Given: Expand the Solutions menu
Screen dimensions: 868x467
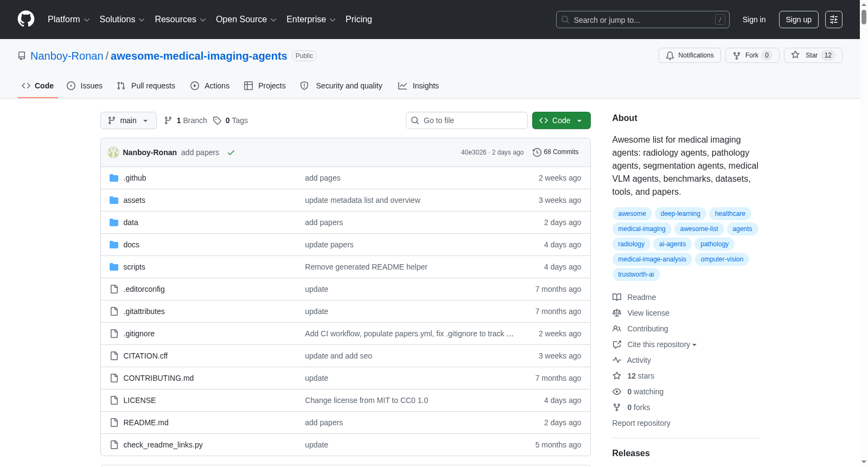Looking at the screenshot, I should pyautogui.click(x=122, y=20).
